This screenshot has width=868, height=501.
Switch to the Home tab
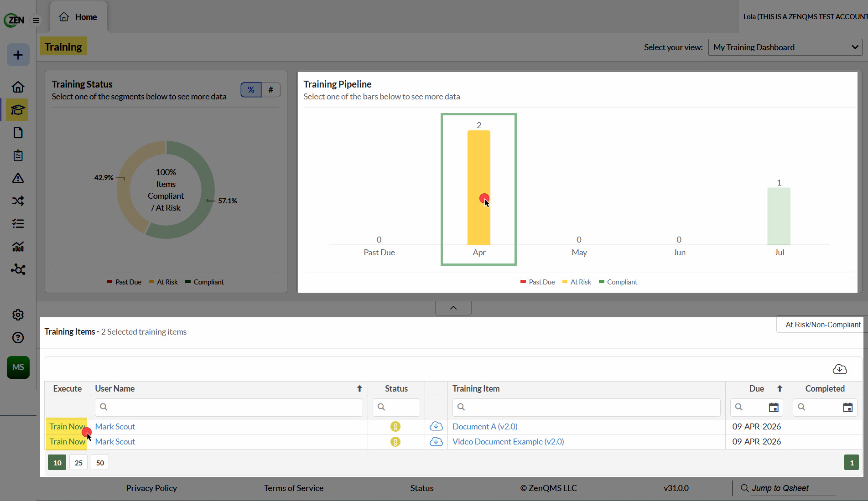tap(78, 17)
